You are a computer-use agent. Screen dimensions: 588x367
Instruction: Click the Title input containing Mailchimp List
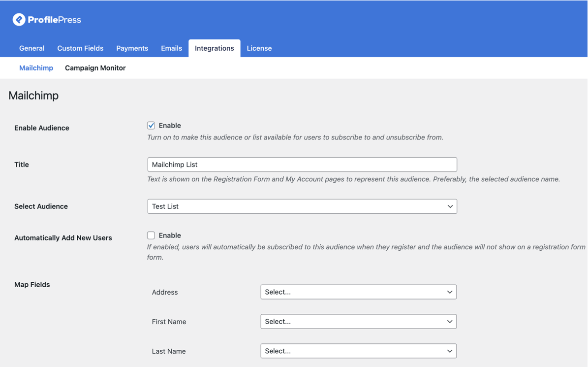tap(302, 164)
